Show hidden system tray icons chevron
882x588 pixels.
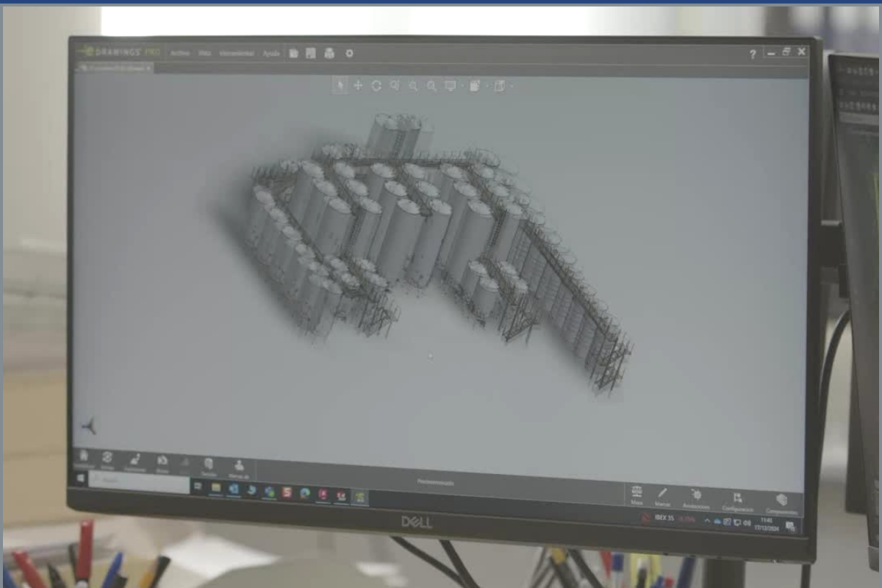point(707,520)
